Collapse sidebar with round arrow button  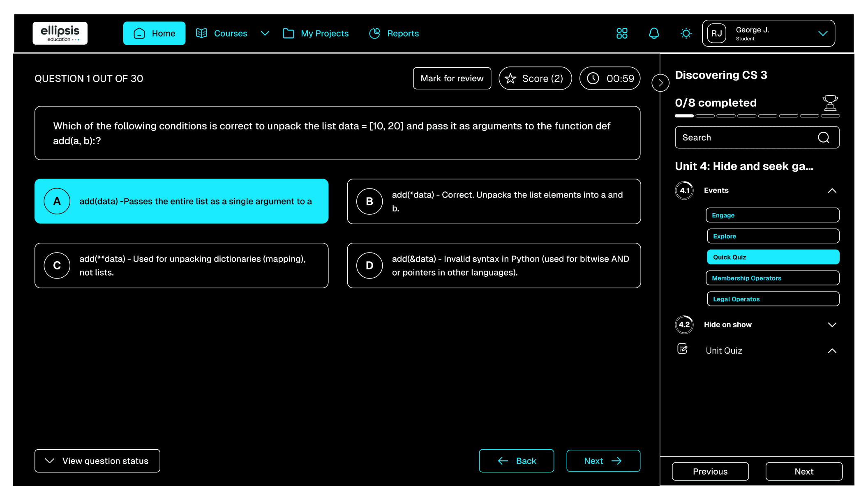660,83
